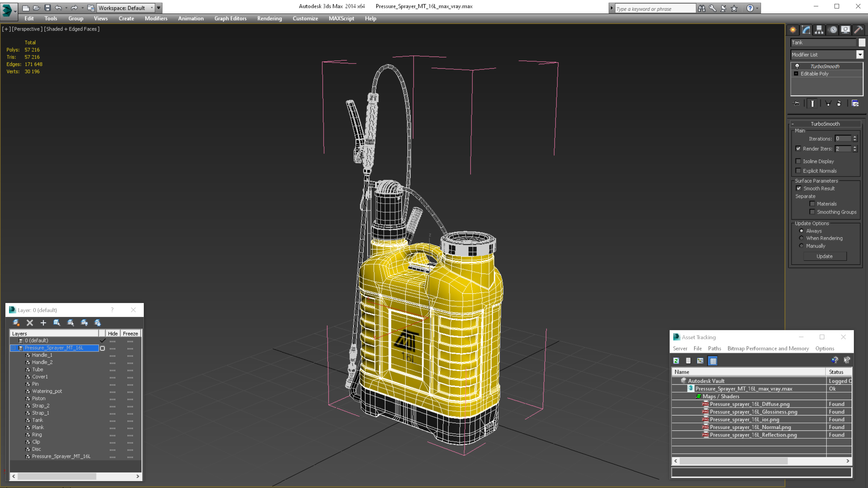Check the Explicit Normals option
Screen dimensions: 868x488
[798, 171]
